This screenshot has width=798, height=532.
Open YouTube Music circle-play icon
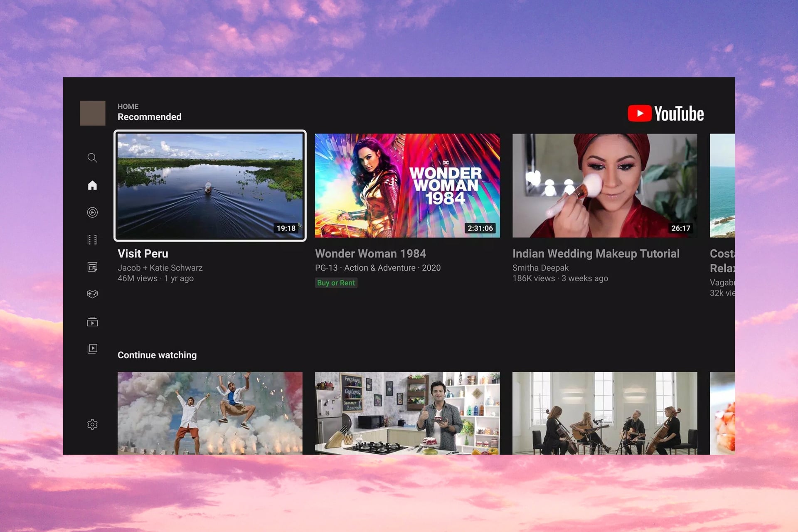point(92,212)
